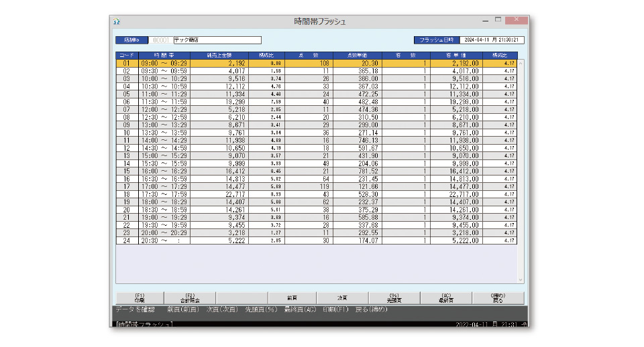This screenshot has height=347, width=644.
Task: Click the store name field テック商店
Action: tap(217, 40)
